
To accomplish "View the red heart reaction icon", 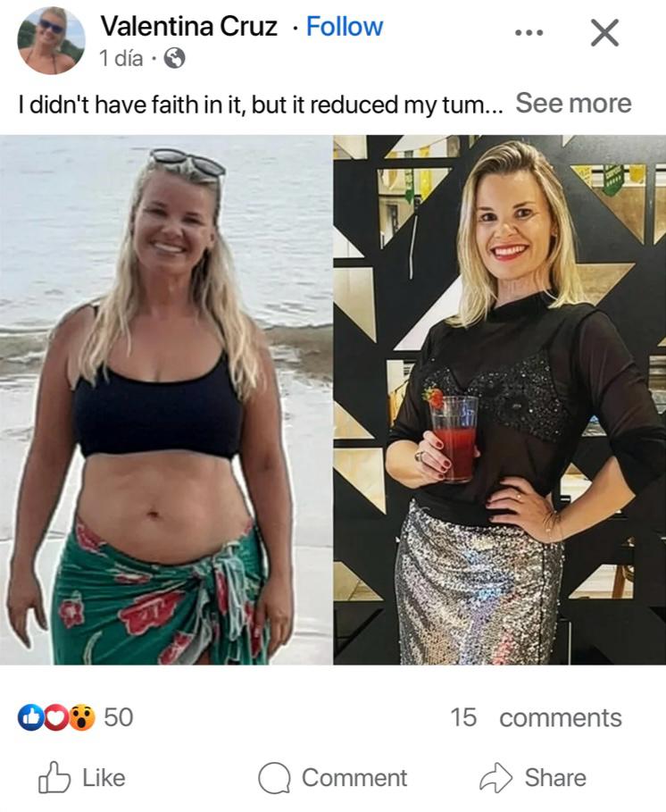I will tap(55, 717).
